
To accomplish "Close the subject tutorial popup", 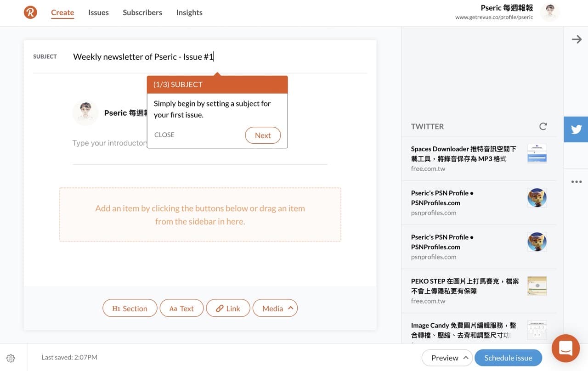I will click(x=164, y=135).
